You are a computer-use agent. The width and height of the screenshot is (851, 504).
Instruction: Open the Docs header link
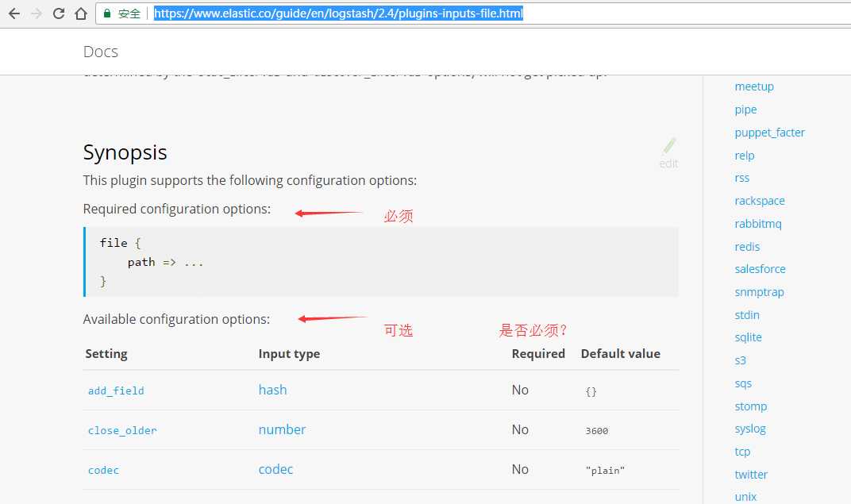point(100,52)
